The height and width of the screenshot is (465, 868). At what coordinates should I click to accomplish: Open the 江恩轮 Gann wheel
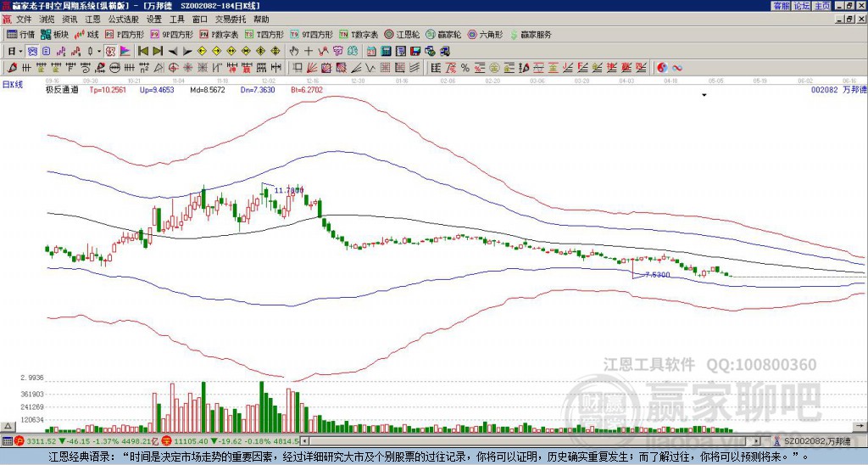point(402,34)
